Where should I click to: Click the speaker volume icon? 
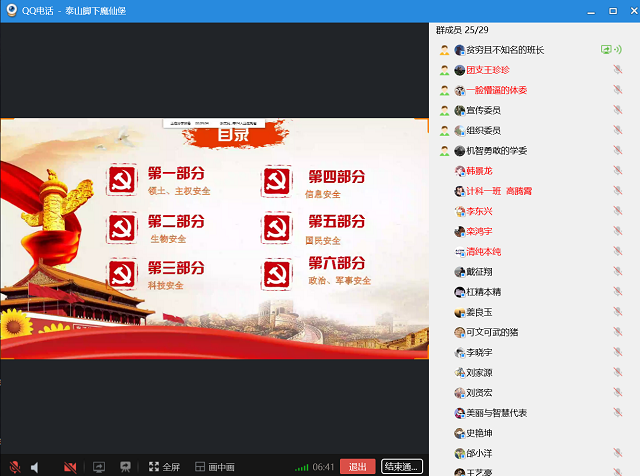point(36,466)
